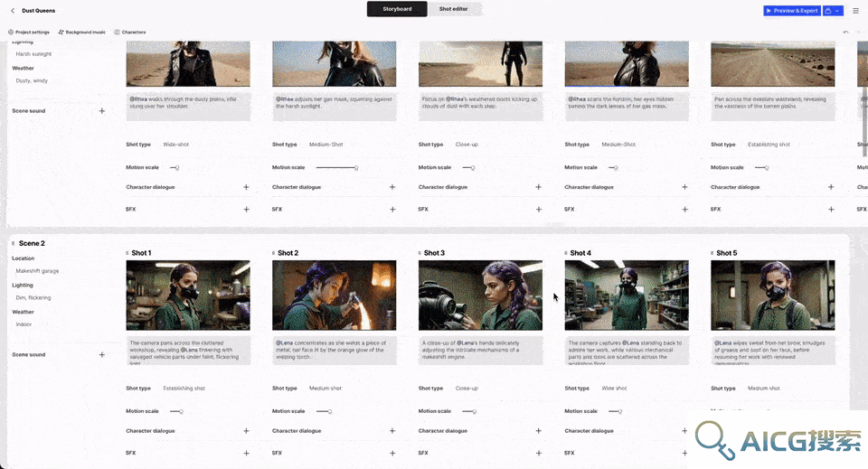Viewport: 868px width, 469px height.
Task: Open shot type dropdown of gas mask adjusting shot
Action: click(x=326, y=145)
